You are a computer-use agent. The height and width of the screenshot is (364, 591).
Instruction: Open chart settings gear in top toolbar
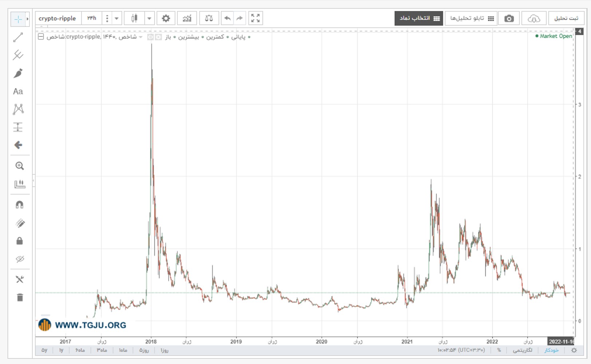click(166, 18)
